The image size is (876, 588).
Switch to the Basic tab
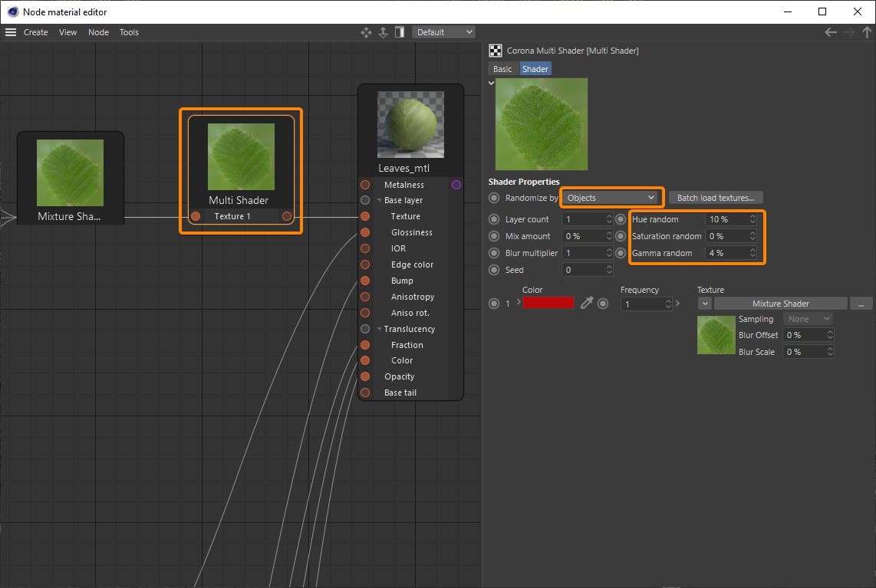click(502, 69)
